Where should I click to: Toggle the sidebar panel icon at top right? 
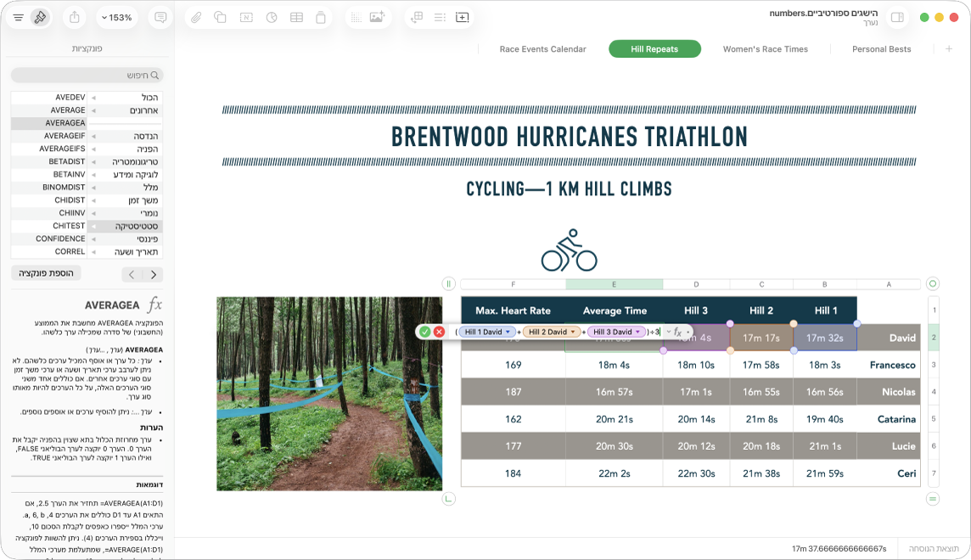(x=897, y=17)
